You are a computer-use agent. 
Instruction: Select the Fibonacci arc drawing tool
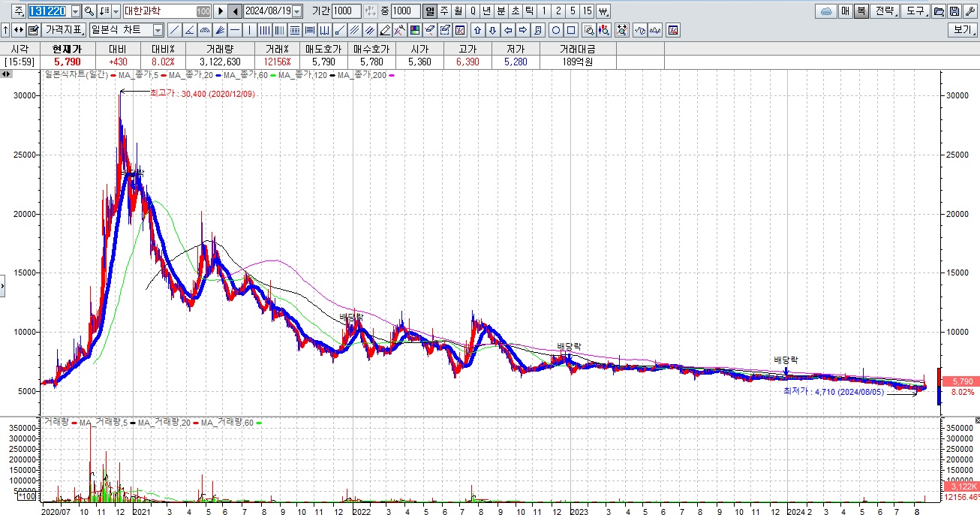point(205,30)
